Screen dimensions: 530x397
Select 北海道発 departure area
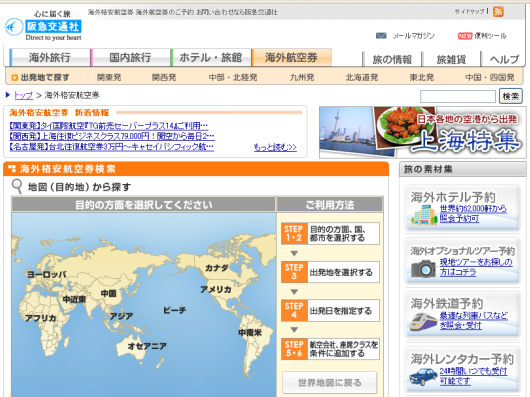coord(362,77)
